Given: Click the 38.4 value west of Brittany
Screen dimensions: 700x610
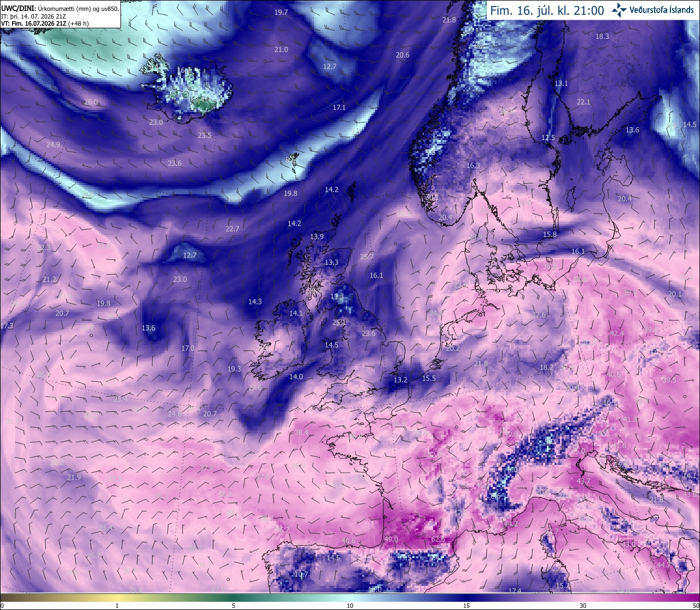Looking at the screenshot, I should (x=301, y=432).
